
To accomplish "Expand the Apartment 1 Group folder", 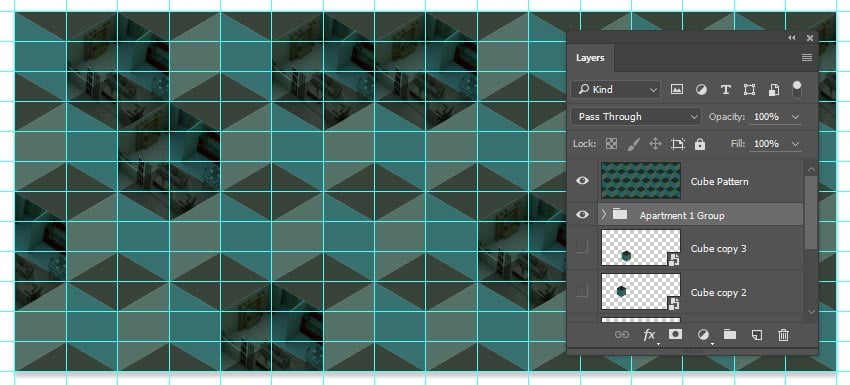I will 603,215.
